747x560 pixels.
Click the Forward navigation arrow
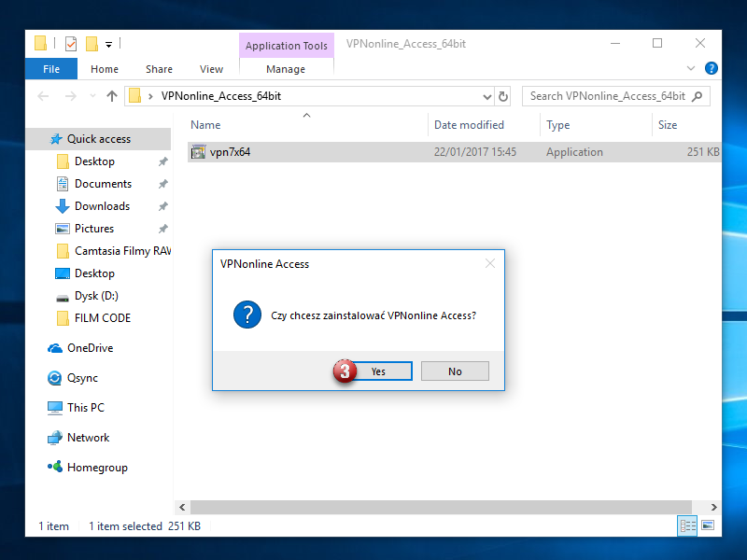click(71, 96)
